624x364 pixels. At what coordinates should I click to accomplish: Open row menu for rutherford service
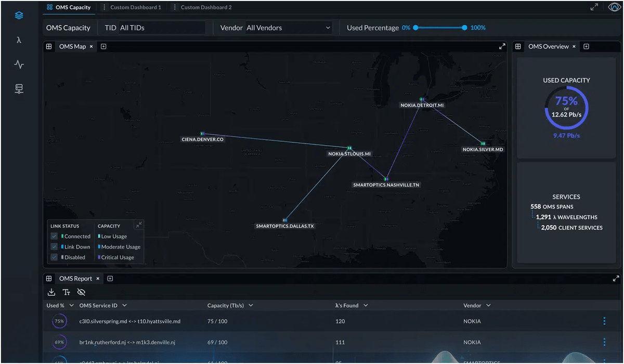pyautogui.click(x=604, y=342)
